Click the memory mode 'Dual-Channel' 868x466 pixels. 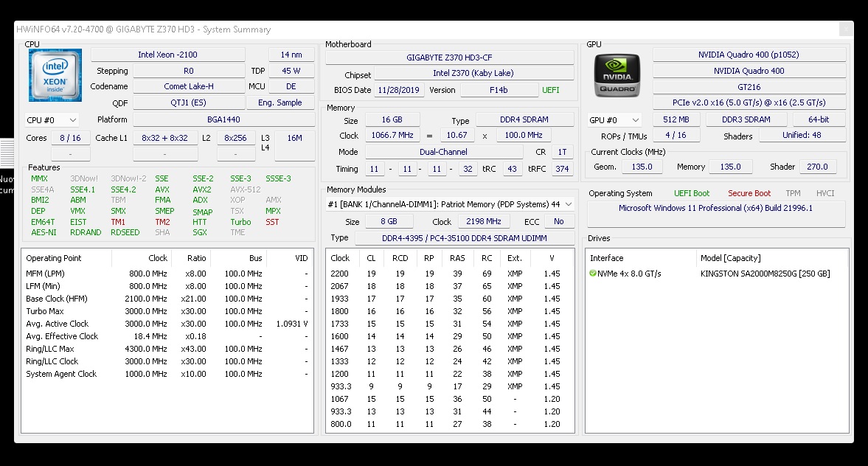point(443,152)
